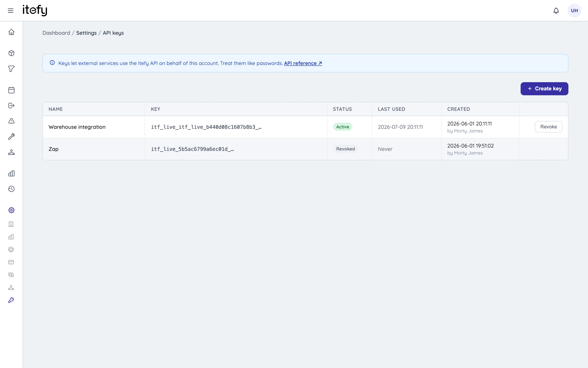
Task: Open the lower bar chart settings icon
Action: (x=11, y=237)
